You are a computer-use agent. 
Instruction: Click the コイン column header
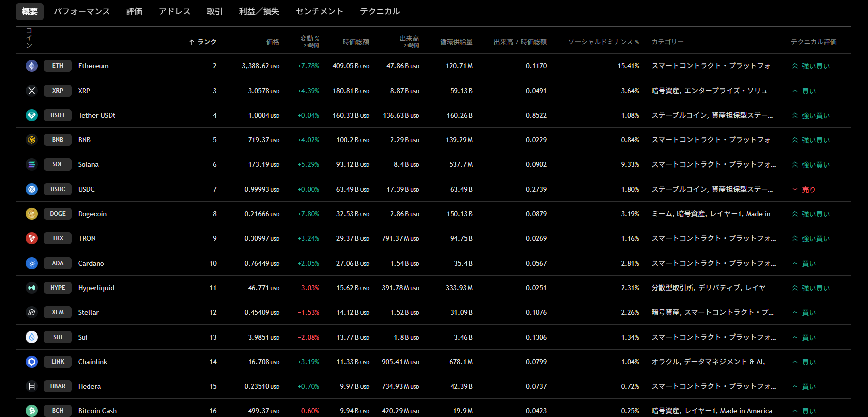coord(29,38)
